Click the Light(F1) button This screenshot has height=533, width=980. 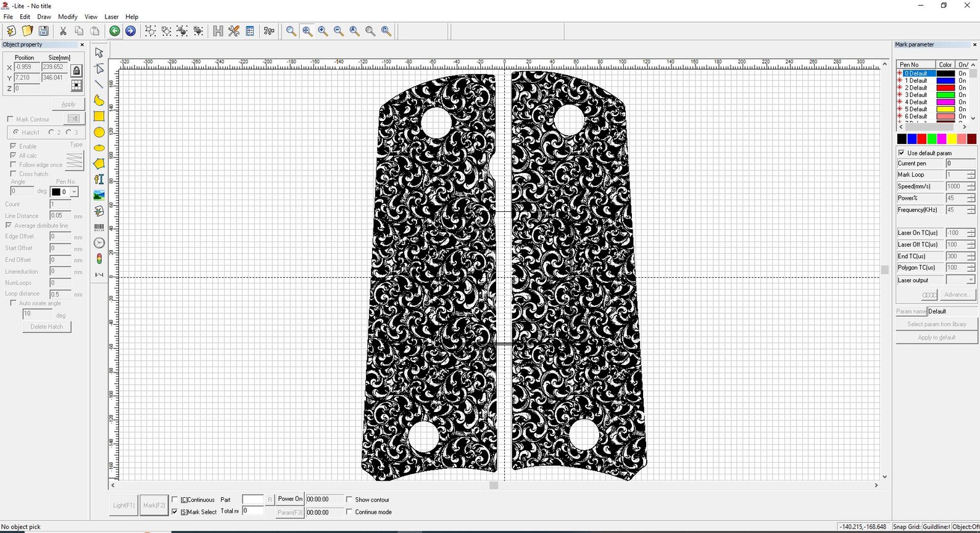(123, 505)
